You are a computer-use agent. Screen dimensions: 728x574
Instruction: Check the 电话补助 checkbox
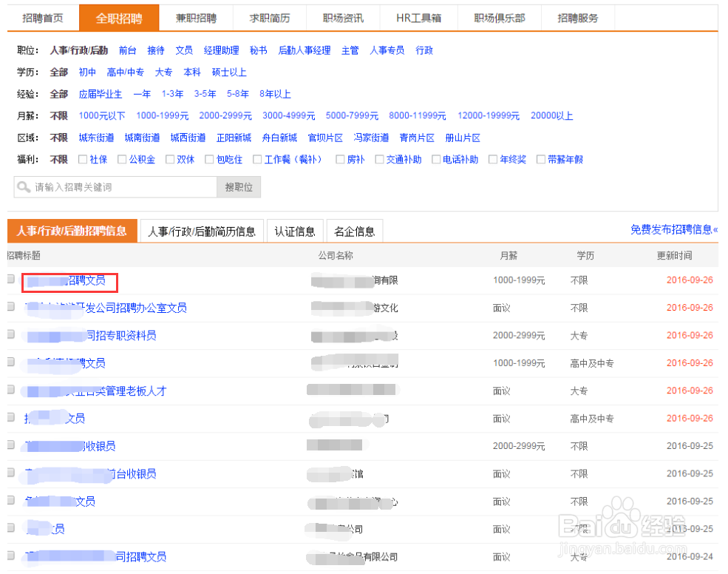436,160
